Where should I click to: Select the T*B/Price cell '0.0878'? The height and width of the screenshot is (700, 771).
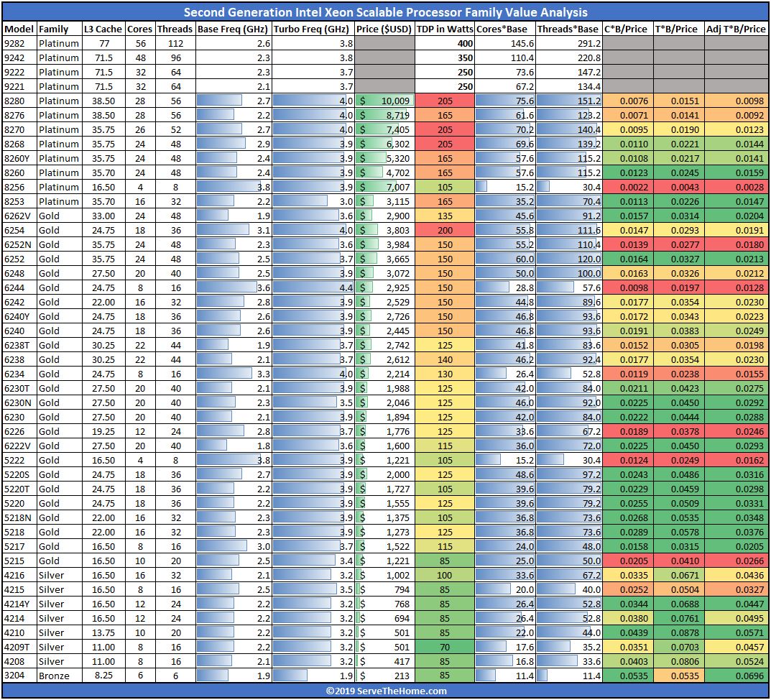point(678,632)
